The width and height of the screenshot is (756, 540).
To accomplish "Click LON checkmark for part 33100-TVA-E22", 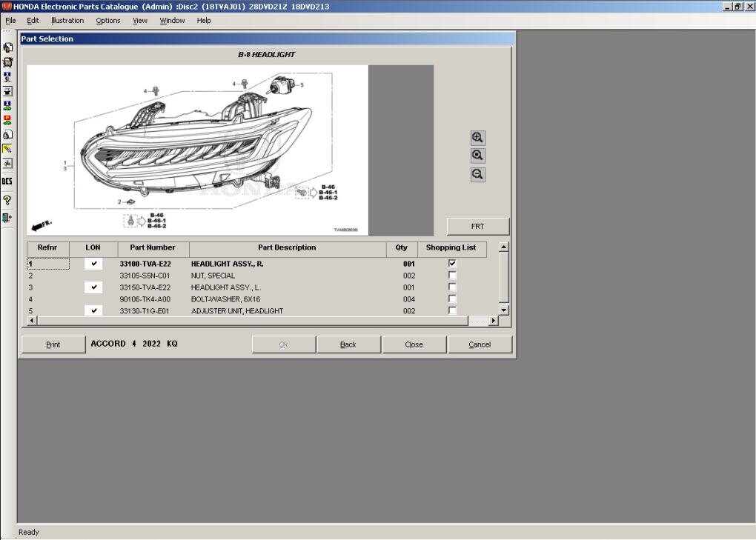I will pos(93,264).
